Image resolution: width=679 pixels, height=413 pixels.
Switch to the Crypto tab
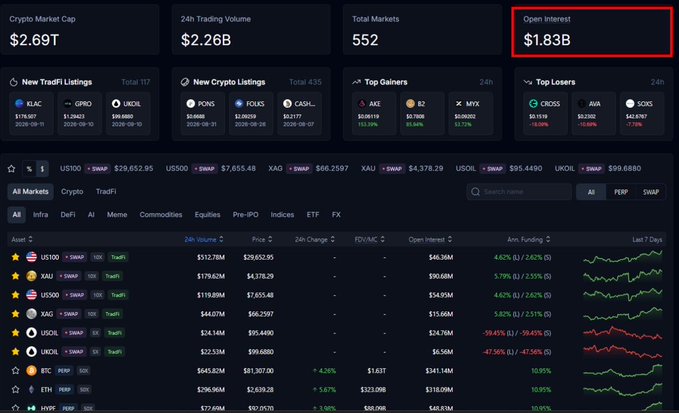(72, 191)
